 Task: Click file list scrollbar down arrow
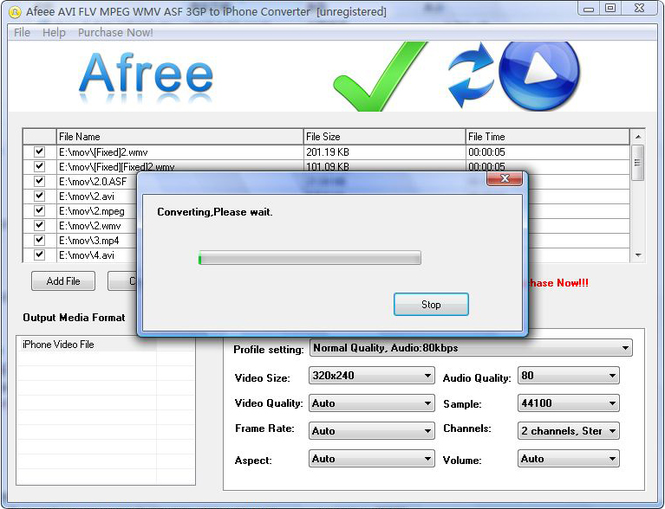(x=638, y=255)
